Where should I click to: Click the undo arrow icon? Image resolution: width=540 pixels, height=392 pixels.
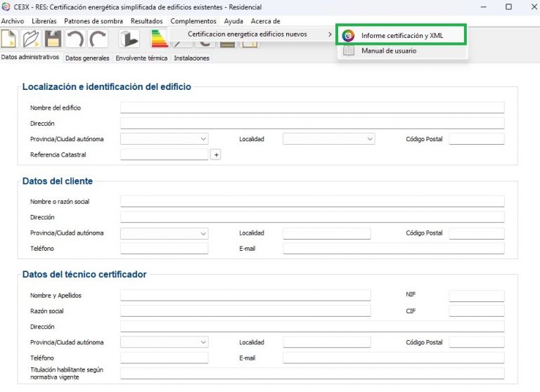(x=75, y=39)
